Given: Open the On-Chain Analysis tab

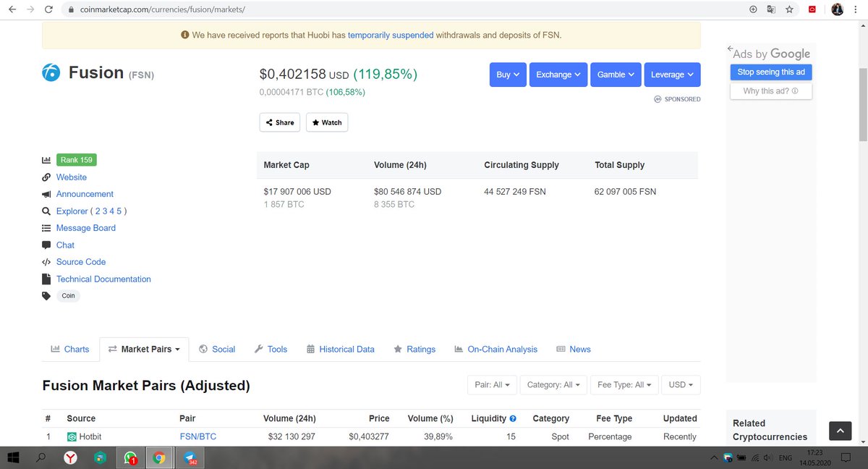Looking at the screenshot, I should 495,349.
